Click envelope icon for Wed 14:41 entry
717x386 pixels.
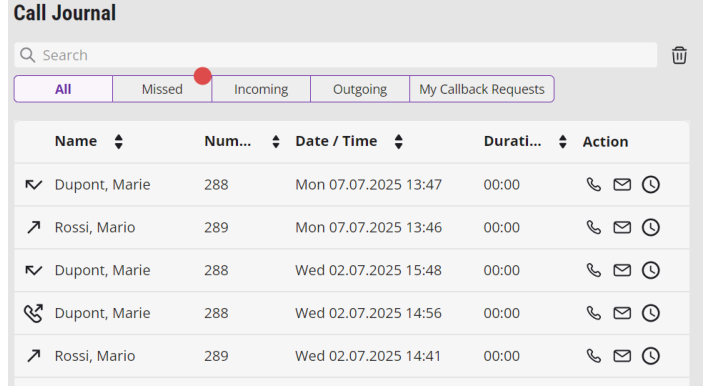pyautogui.click(x=622, y=356)
